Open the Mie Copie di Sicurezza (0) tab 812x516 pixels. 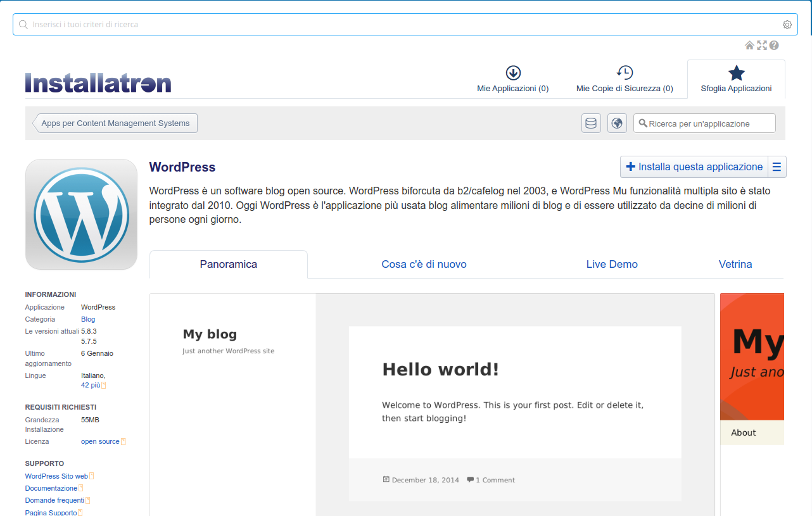coord(625,79)
